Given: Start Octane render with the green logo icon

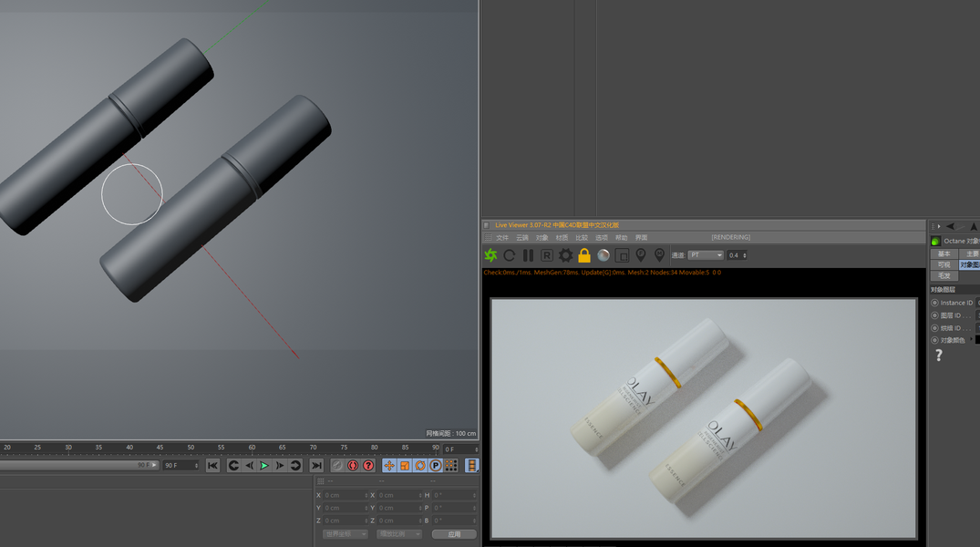Looking at the screenshot, I should click(x=490, y=255).
